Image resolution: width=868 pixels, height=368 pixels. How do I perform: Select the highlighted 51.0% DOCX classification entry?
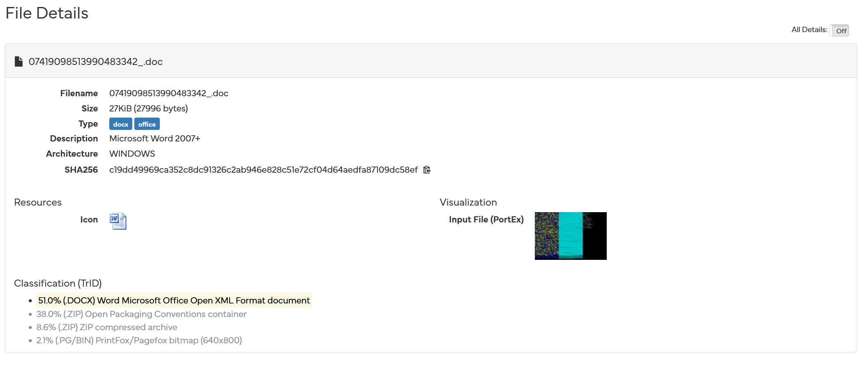pyautogui.click(x=174, y=301)
